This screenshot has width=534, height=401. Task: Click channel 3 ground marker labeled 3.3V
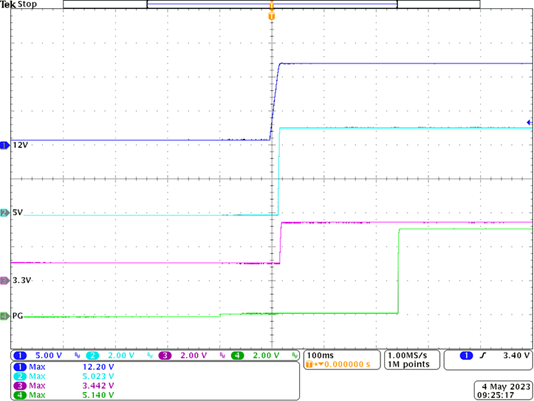pyautogui.click(x=5, y=281)
